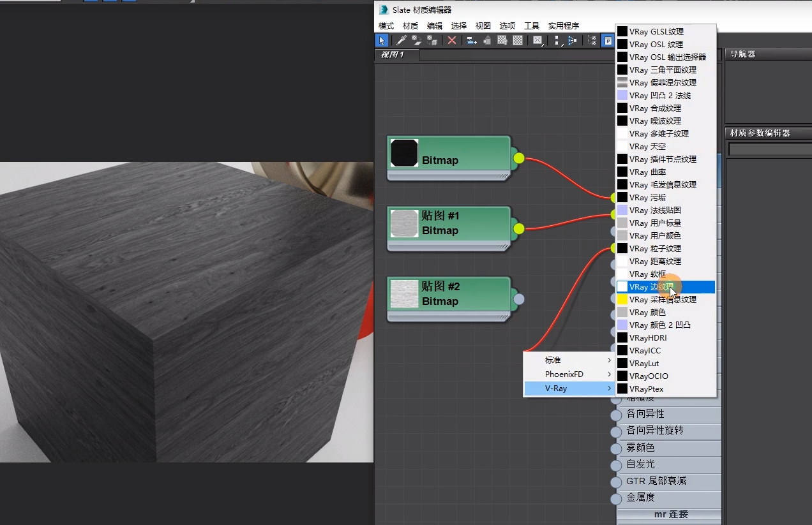The height and width of the screenshot is (525, 812).
Task: Click the layout all vertical flyout icon
Action: (x=557, y=40)
